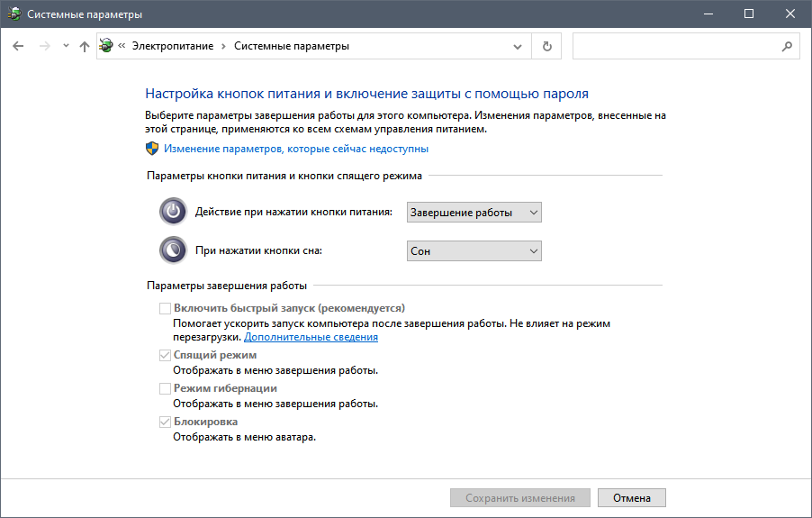Expand the arrow after Электропитание breadcrumb

[x=223, y=46]
